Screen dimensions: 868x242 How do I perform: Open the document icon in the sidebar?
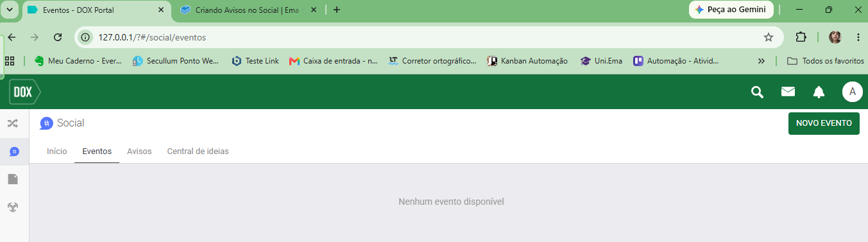[x=13, y=179]
